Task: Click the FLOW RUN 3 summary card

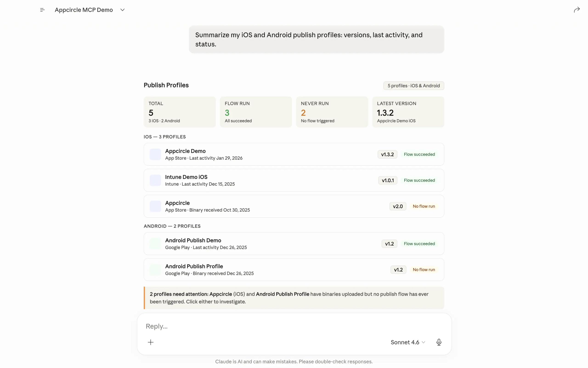Action: 256,112
